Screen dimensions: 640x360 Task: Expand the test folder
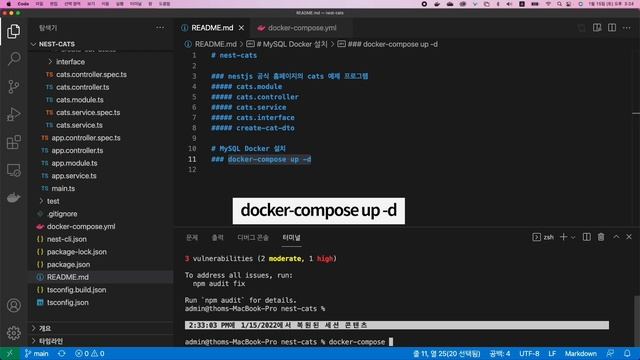(53, 201)
